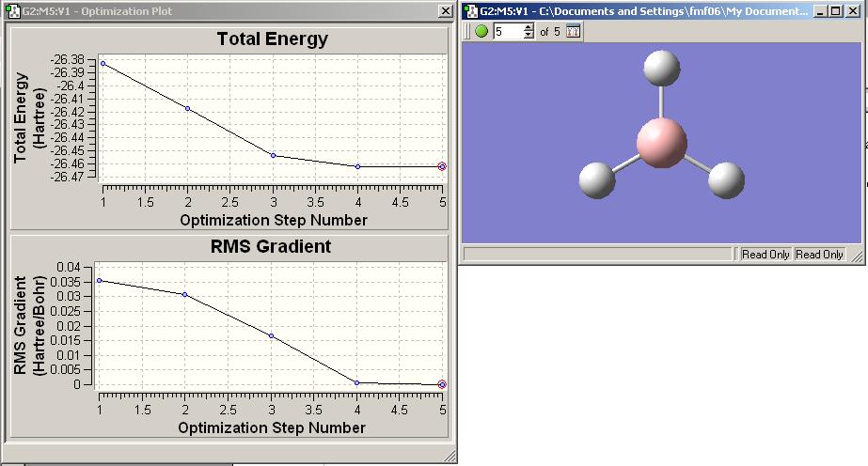Click the frame number input field
This screenshot has width=868, height=466.
coord(508,32)
